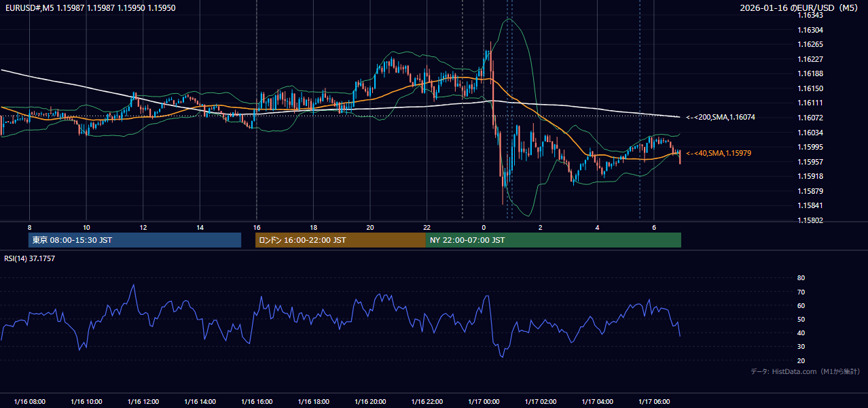Click price axis label 1.15995
Image resolution: width=868 pixels, height=408 pixels.
tap(810, 147)
